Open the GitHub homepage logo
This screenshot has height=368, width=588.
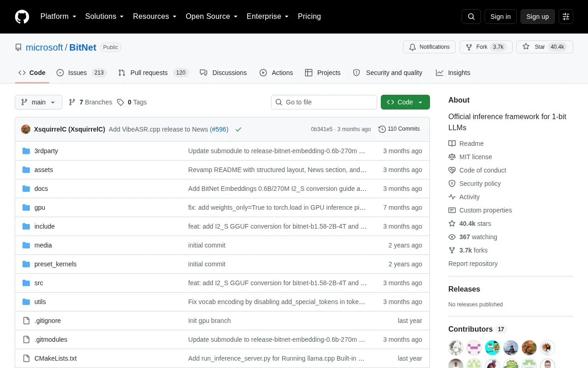click(x=22, y=17)
